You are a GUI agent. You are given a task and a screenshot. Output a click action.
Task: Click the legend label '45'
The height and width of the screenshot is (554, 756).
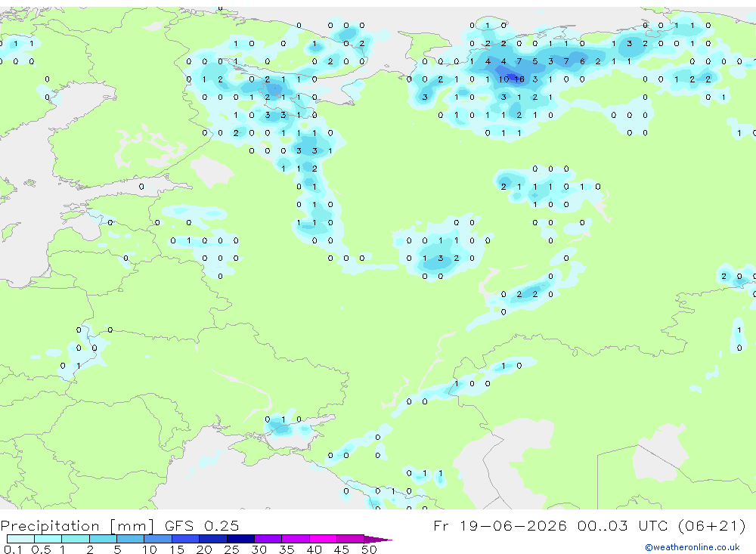coord(342,549)
